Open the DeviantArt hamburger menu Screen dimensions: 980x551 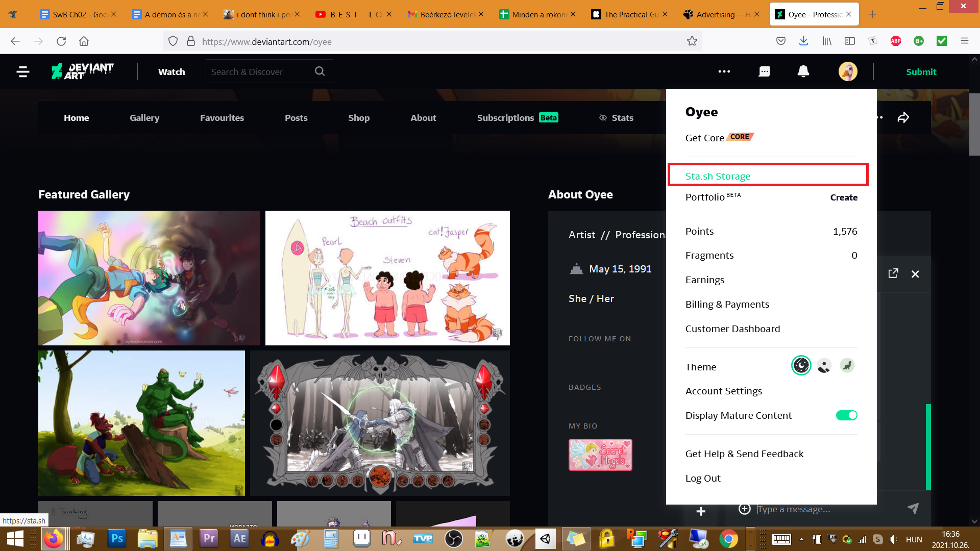click(22, 72)
